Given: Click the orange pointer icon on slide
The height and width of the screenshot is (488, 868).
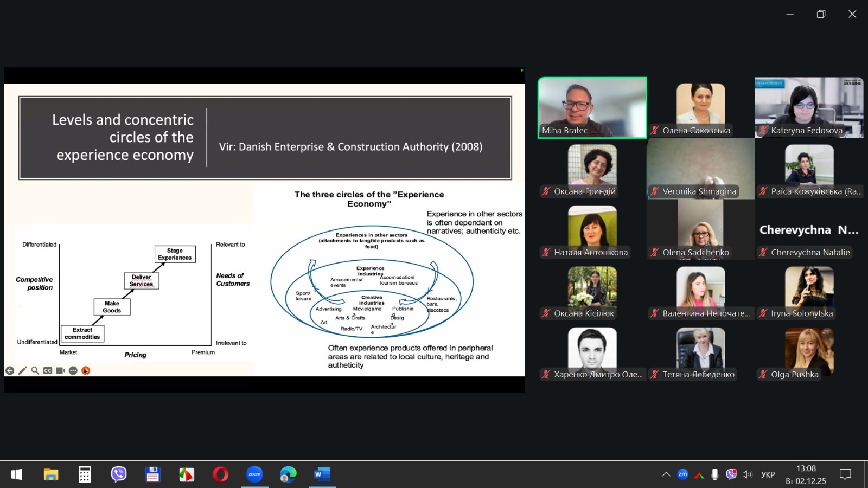Looking at the screenshot, I should (x=86, y=371).
